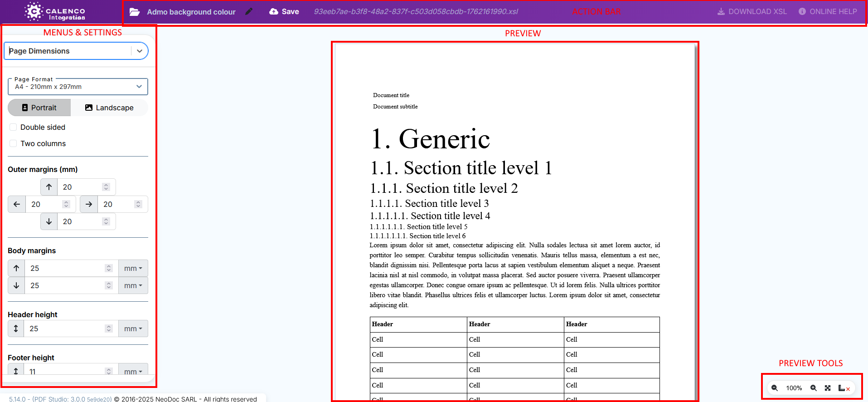This screenshot has width=868, height=402.
Task: Click the pencil icon to rename stylesheet
Action: click(x=249, y=12)
